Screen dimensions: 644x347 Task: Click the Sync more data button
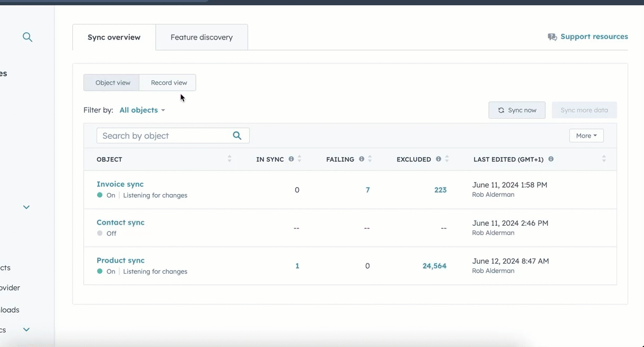click(584, 110)
